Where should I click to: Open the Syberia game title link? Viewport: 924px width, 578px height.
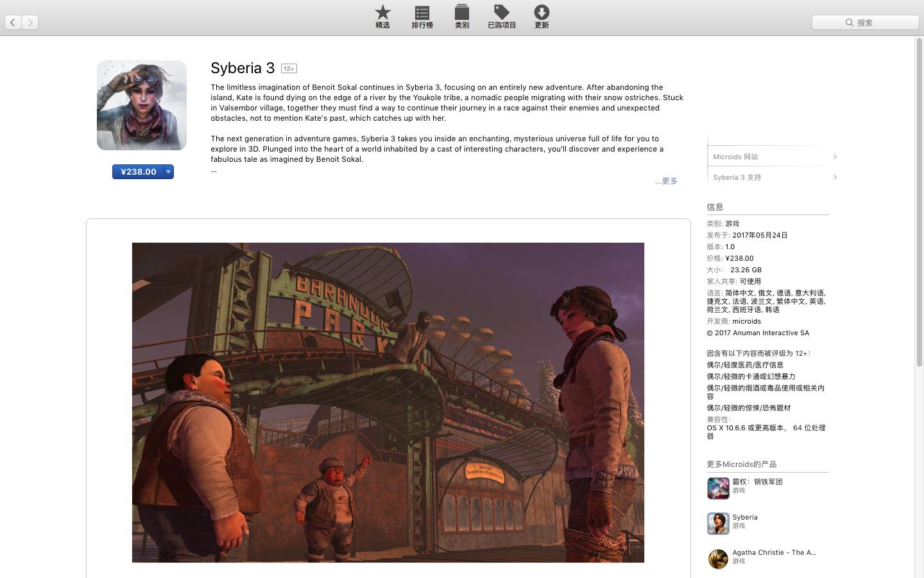745,517
